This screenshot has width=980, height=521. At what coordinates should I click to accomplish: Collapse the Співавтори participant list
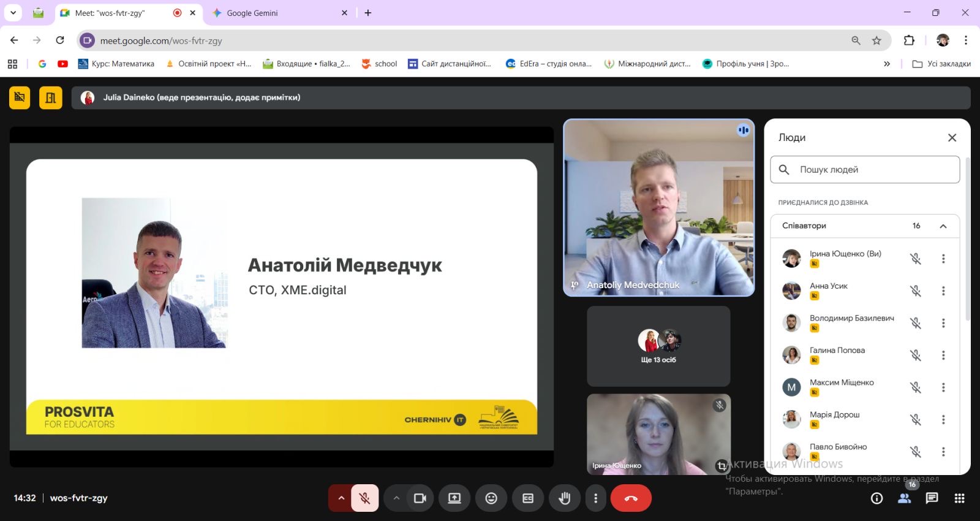(943, 226)
